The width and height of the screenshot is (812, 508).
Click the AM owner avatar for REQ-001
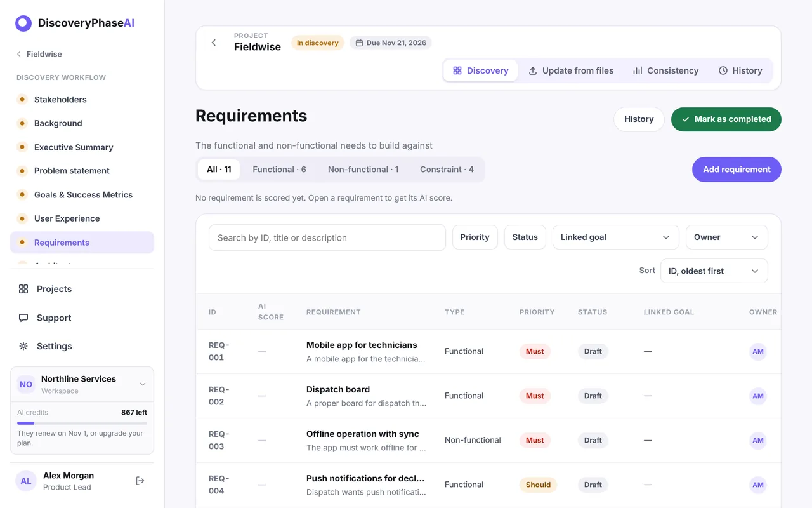758,352
